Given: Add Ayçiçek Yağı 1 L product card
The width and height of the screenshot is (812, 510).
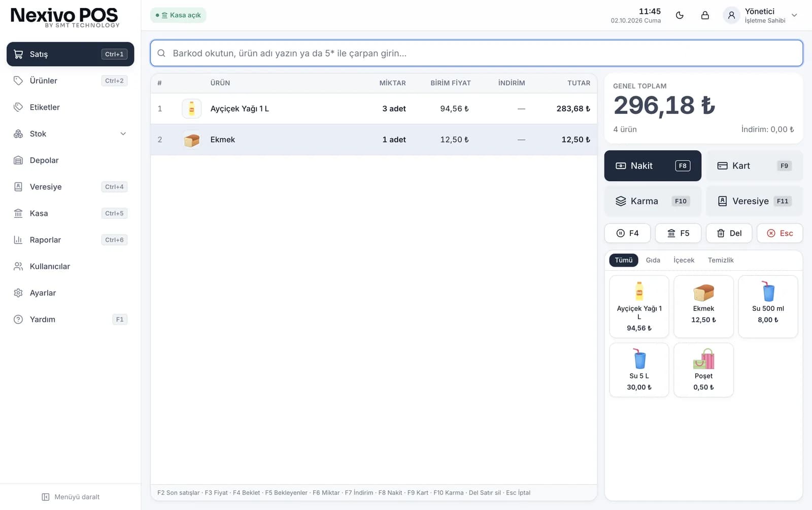Looking at the screenshot, I should coord(639,307).
